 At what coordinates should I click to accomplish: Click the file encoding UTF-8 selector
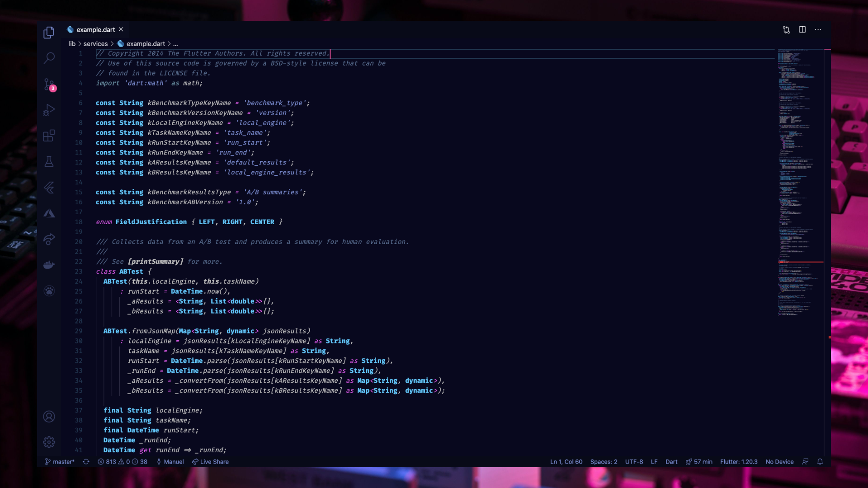[x=634, y=462]
